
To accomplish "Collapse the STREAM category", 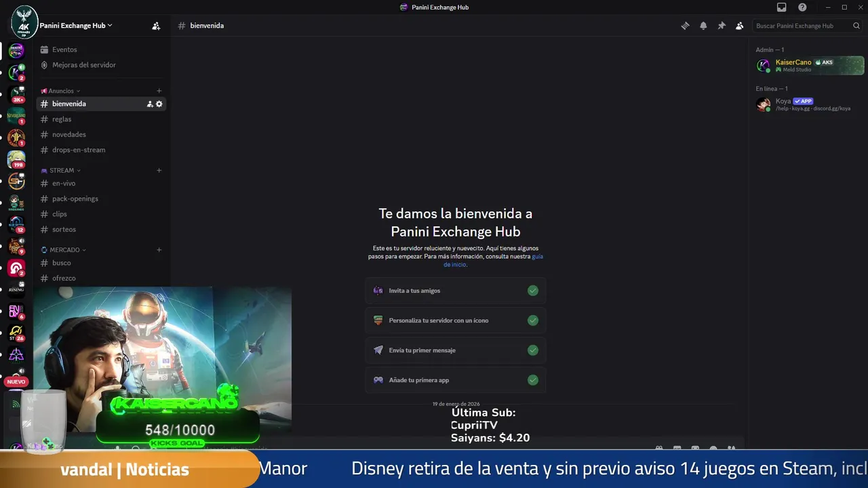I will pos(61,170).
